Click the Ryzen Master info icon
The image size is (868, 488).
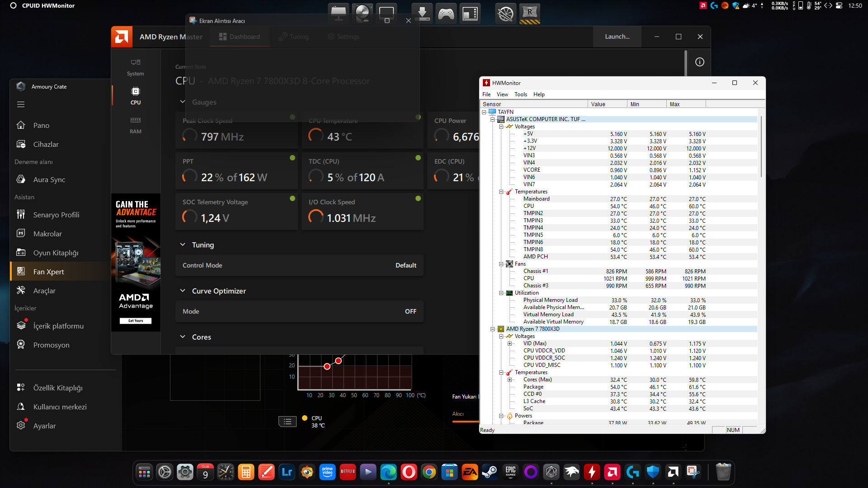click(700, 62)
